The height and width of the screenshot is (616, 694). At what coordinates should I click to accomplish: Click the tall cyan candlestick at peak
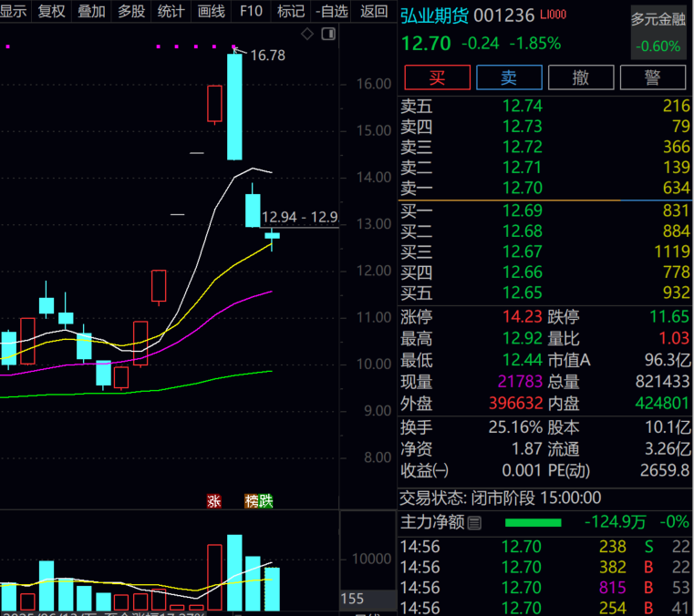pos(234,107)
